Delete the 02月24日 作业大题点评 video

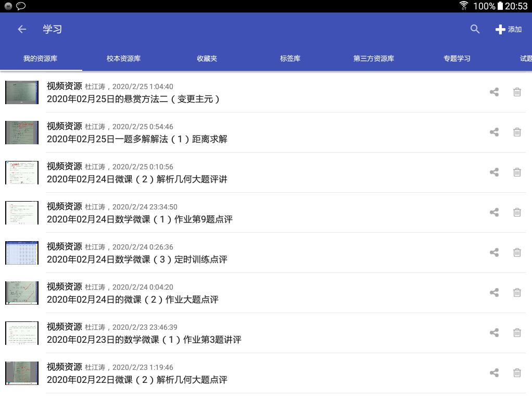coord(517,293)
